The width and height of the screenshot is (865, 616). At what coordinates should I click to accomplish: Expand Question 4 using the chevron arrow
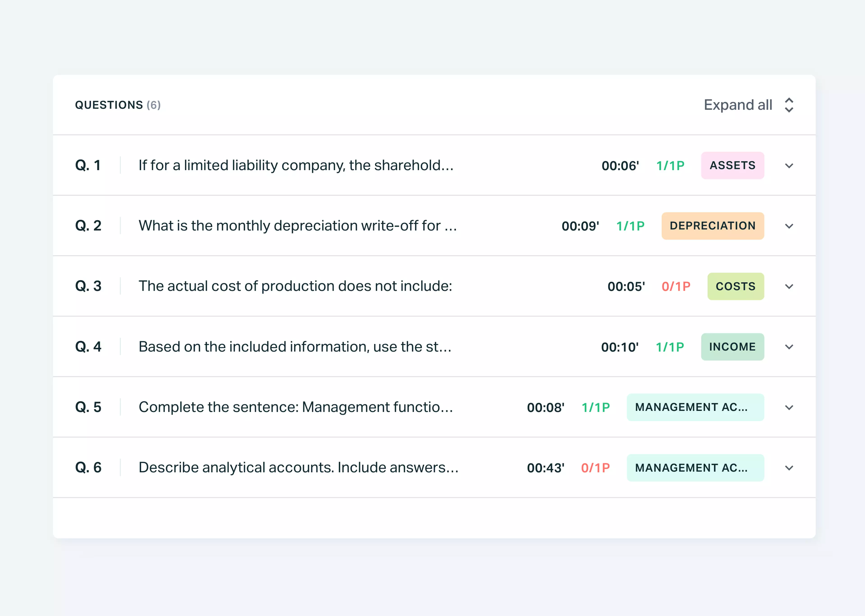point(789,347)
